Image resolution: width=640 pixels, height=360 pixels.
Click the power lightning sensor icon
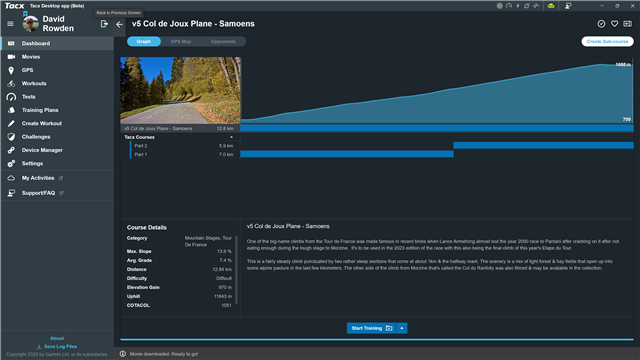(518, 6)
